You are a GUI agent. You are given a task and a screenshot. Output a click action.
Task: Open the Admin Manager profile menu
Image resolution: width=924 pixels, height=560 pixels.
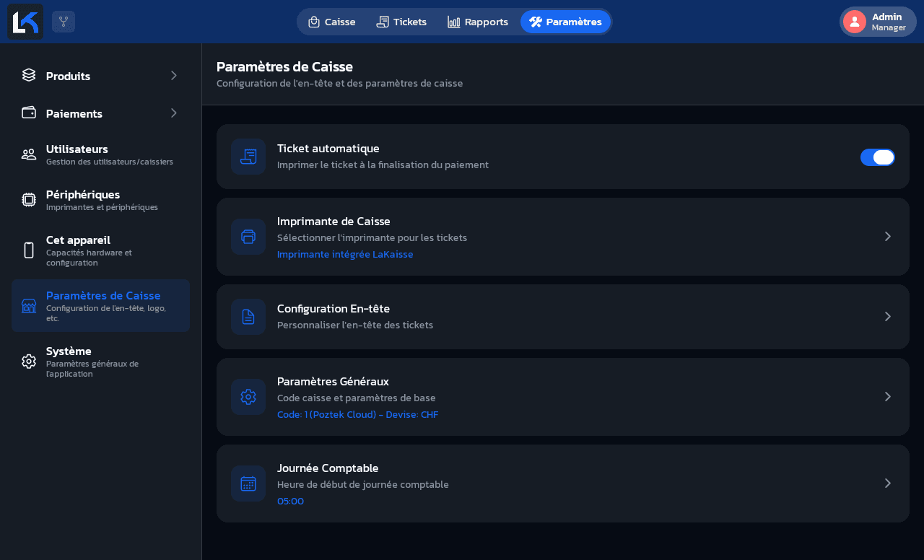pyautogui.click(x=878, y=22)
